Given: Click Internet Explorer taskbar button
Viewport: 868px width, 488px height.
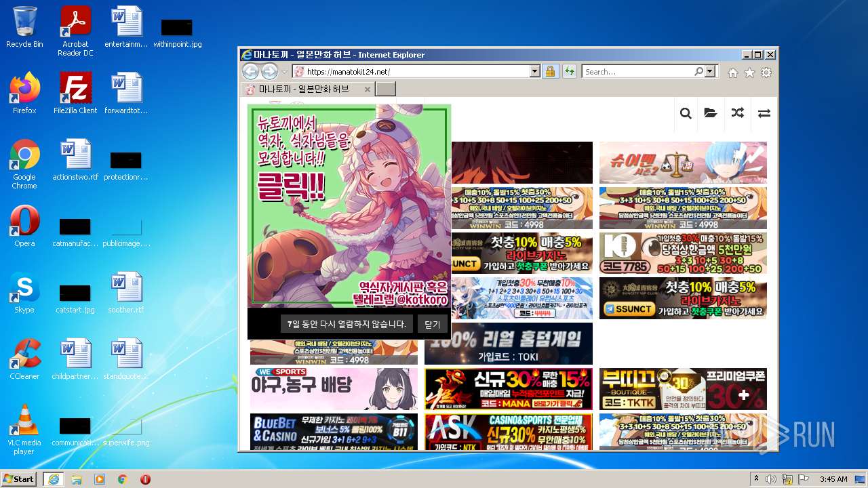Looking at the screenshot, I should (53, 479).
